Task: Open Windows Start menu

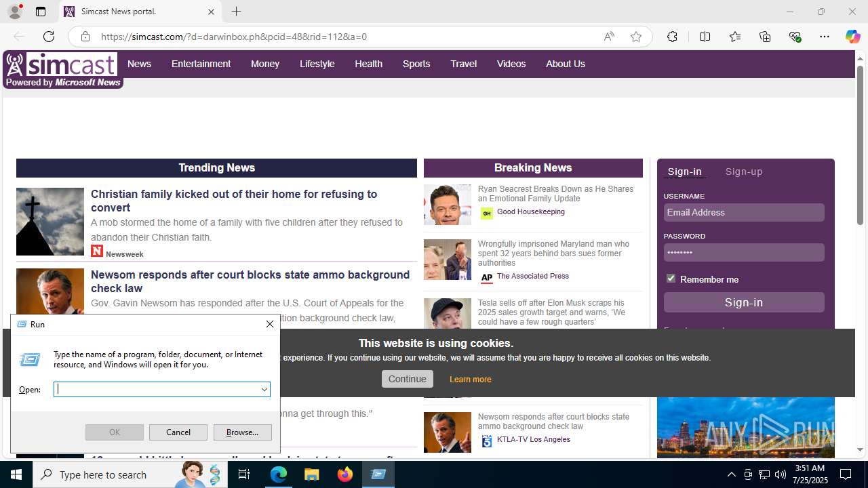Action: tap(16, 474)
